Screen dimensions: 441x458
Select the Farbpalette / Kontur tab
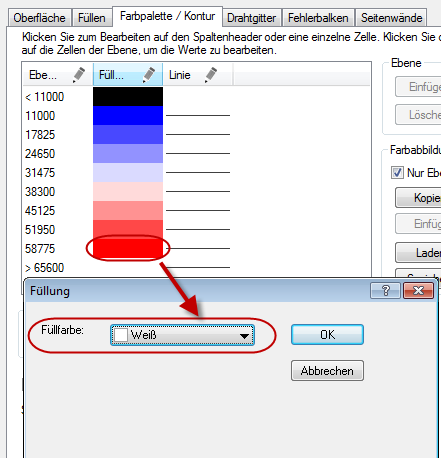[167, 16]
